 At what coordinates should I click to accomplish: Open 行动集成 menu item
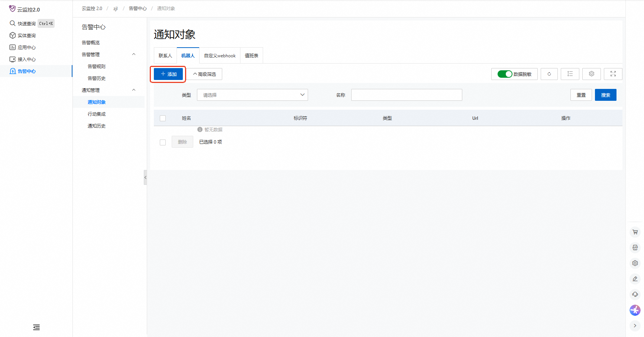tap(97, 114)
